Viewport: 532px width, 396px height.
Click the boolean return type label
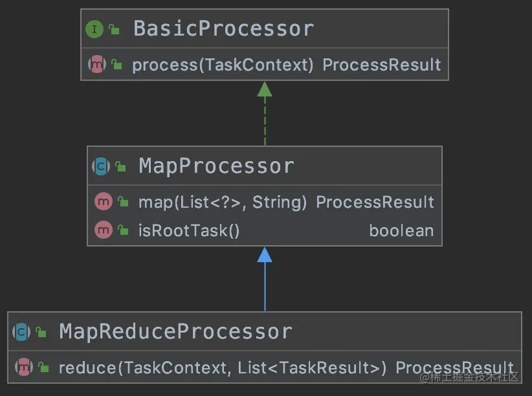pyautogui.click(x=401, y=231)
